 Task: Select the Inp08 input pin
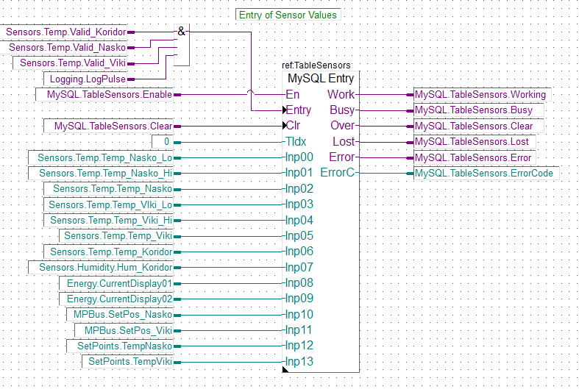tap(299, 283)
